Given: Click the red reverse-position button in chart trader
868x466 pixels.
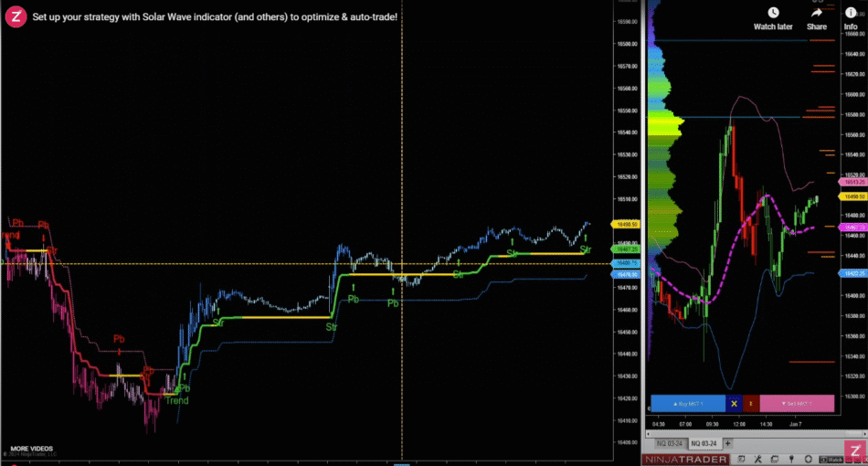Looking at the screenshot, I should tap(749, 403).
